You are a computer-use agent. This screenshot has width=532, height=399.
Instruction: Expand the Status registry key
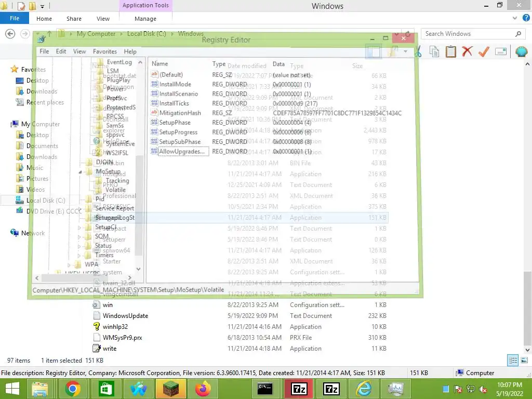click(79, 246)
